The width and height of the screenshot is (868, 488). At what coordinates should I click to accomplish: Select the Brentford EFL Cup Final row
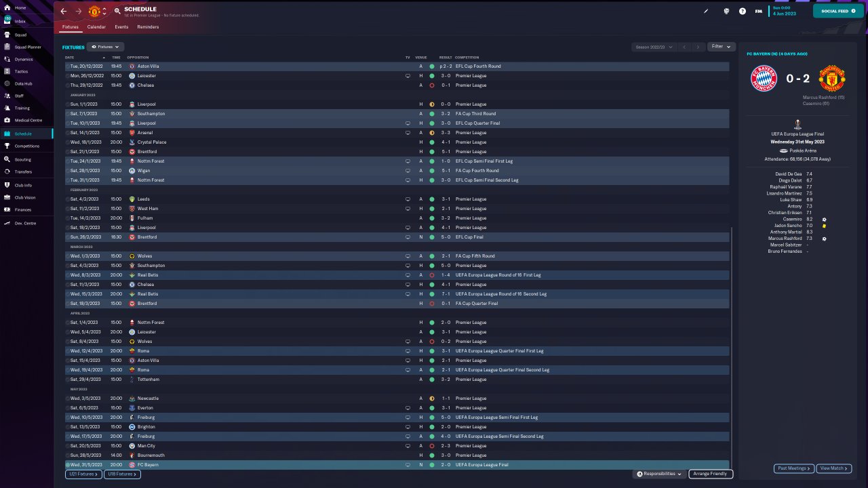397,237
